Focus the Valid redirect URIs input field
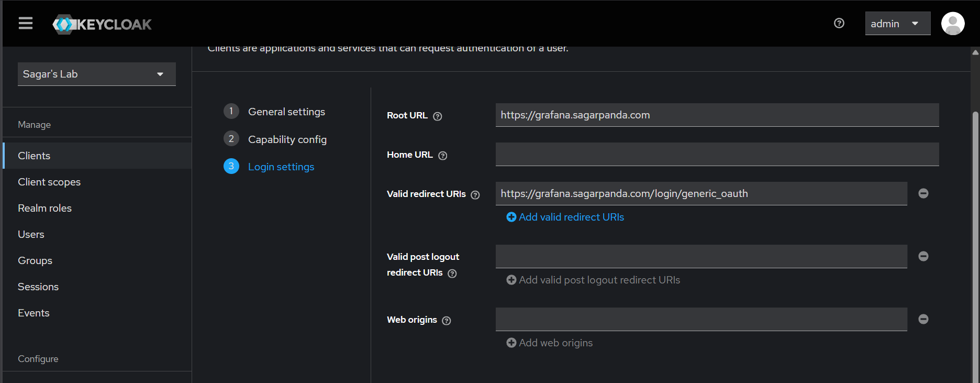Screen dimensions: 980x383 pyautogui.click(x=701, y=193)
